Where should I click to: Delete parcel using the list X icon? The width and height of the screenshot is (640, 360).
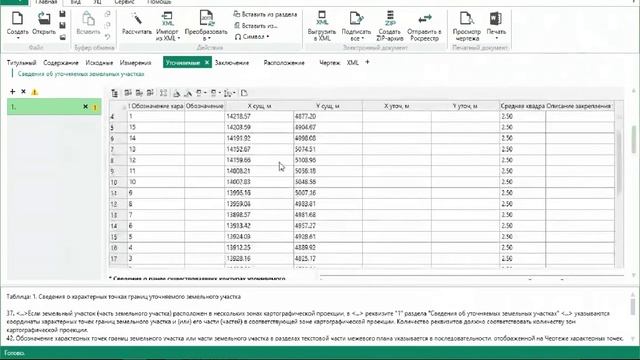tap(23, 91)
